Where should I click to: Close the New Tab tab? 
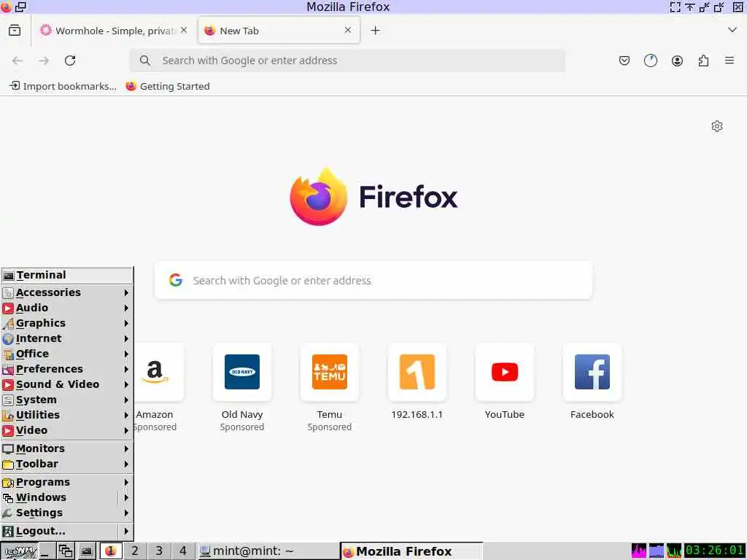pos(348,30)
